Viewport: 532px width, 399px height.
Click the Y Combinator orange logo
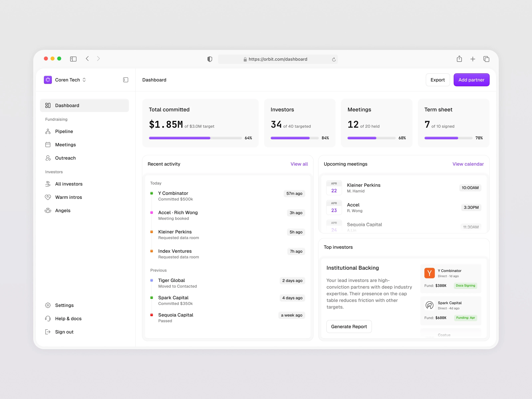click(x=429, y=273)
